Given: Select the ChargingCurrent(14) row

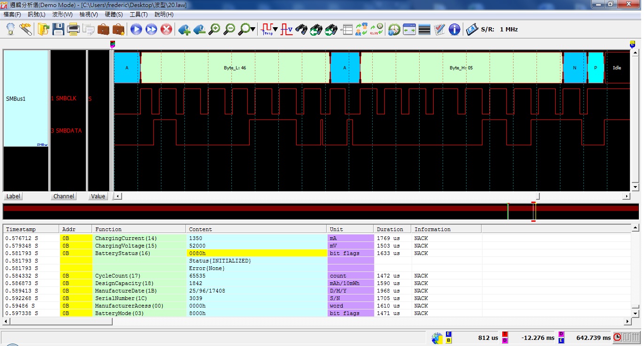Looking at the screenshot, I should (317, 238).
